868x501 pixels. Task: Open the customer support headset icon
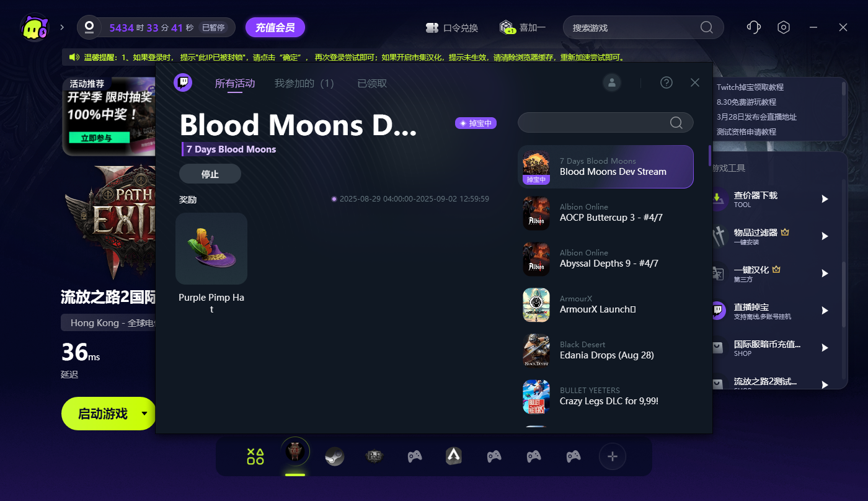(754, 27)
